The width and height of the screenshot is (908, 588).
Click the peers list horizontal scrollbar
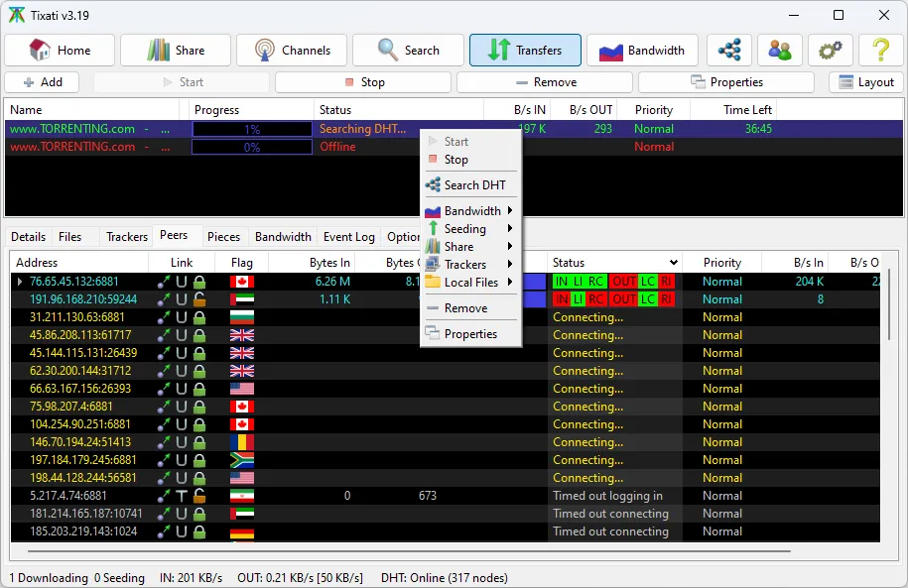coord(409,551)
